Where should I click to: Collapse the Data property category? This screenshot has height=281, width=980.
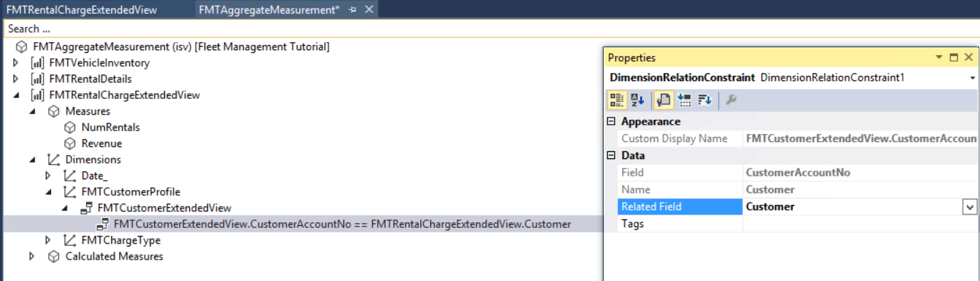tap(612, 156)
